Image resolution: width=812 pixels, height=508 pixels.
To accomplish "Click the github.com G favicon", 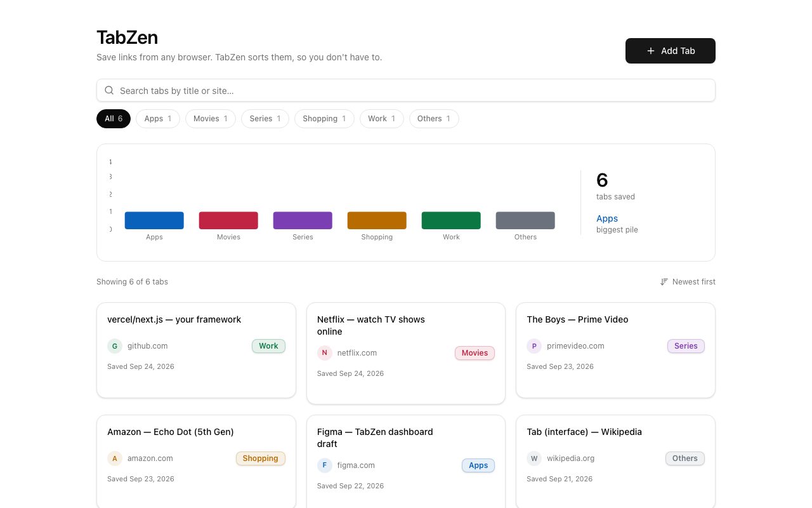I will click(114, 346).
